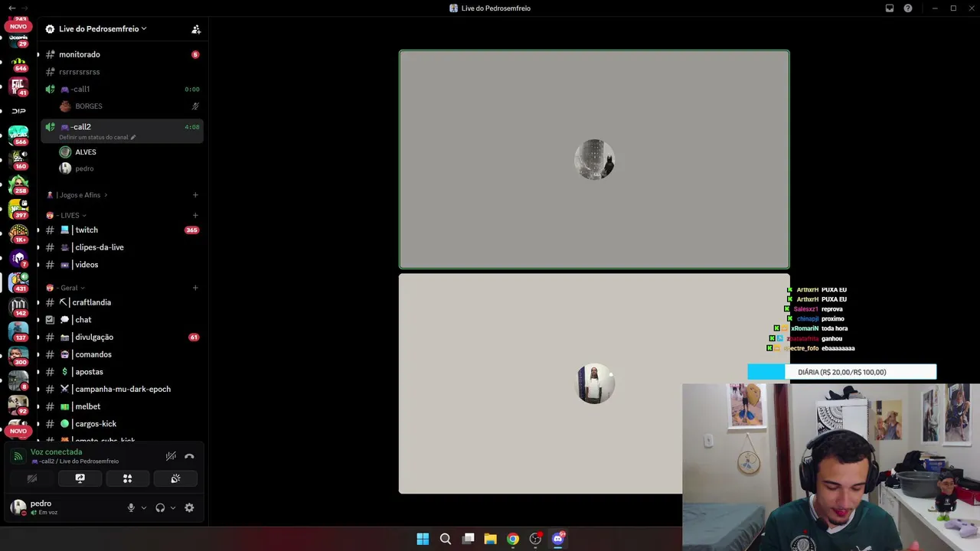Image resolution: width=980 pixels, height=551 pixels.
Task: Turn on the camera in the voice panel
Action: click(32, 478)
